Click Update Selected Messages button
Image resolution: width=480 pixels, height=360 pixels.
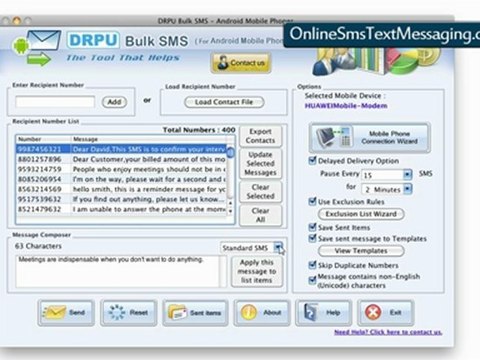[x=260, y=163]
